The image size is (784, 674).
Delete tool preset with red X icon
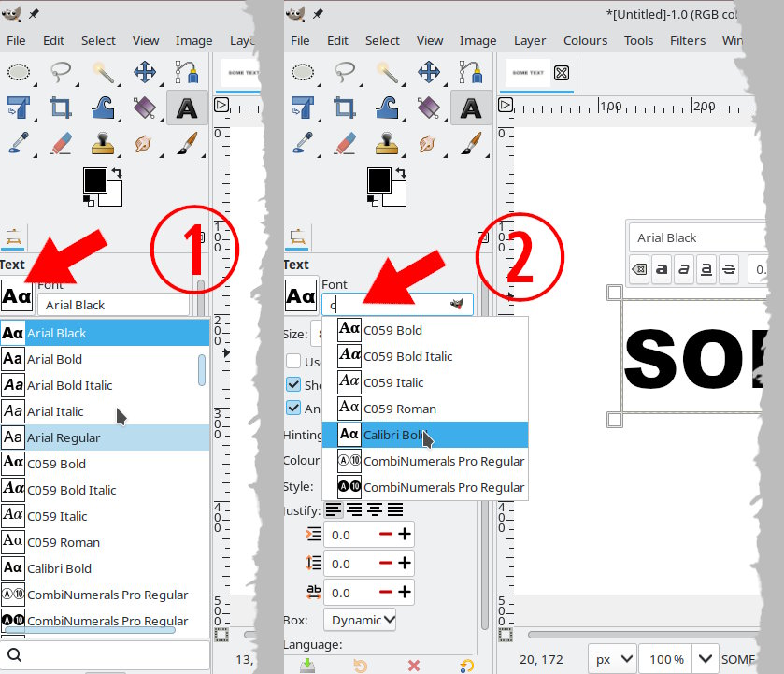(414, 666)
